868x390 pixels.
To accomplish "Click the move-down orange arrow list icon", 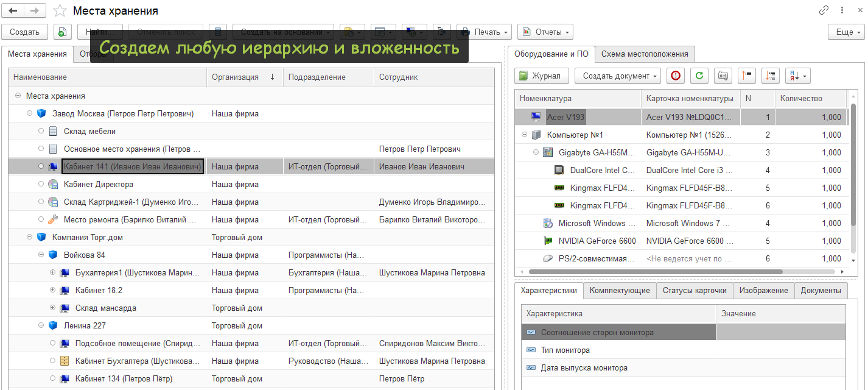I will point(771,76).
